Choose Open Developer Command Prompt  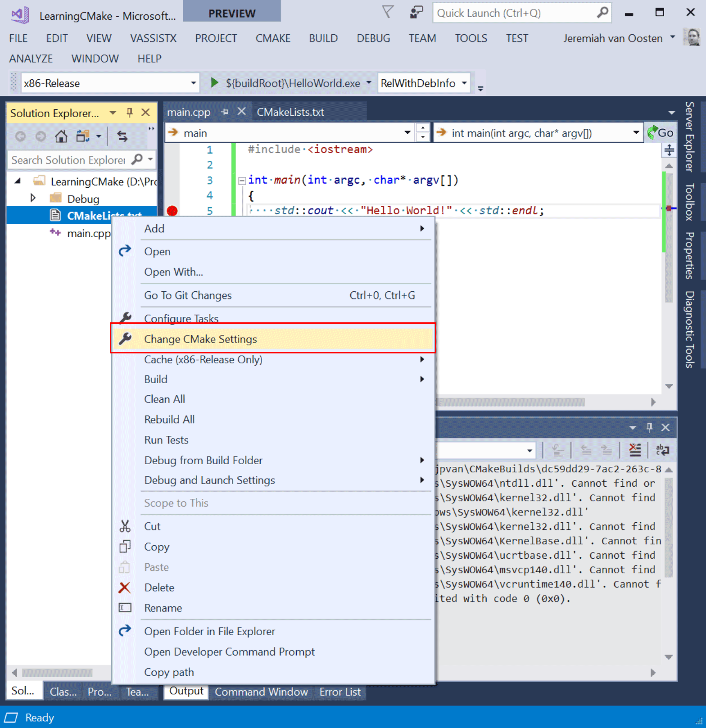pyautogui.click(x=273, y=651)
